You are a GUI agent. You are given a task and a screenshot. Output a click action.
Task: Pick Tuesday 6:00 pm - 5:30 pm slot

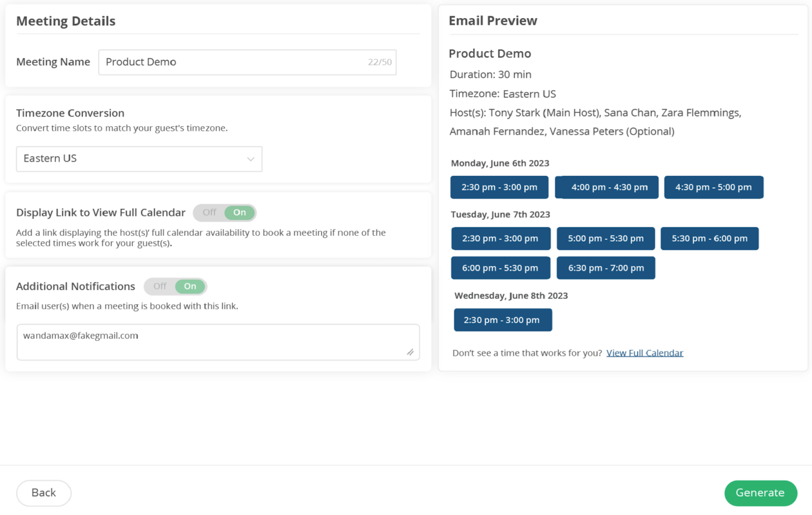coord(500,268)
